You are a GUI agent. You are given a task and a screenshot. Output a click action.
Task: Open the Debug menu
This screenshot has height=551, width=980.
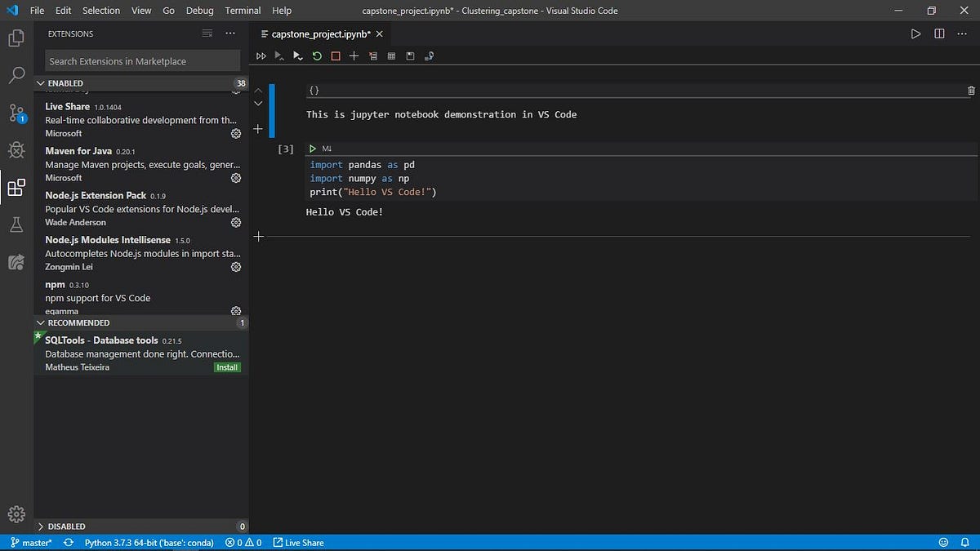pyautogui.click(x=199, y=11)
